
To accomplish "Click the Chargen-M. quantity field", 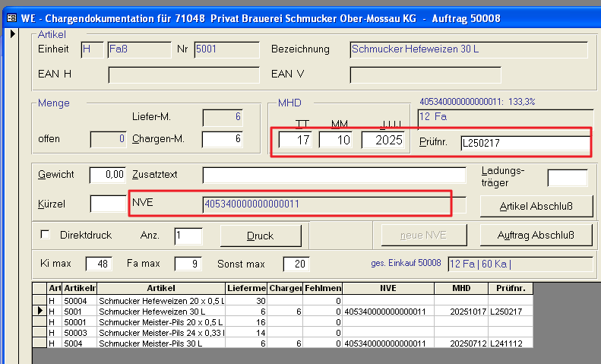I will tap(221, 139).
